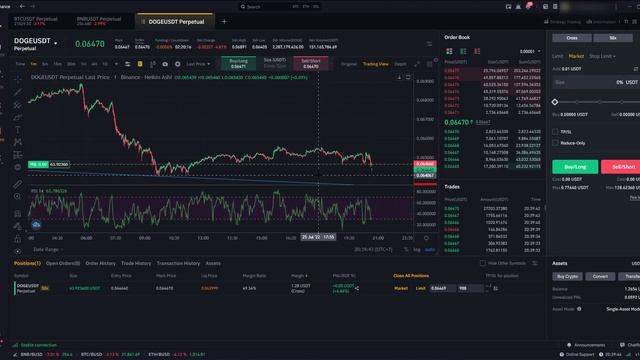Toggle log scale on chart
Viewport: 640px width, 360px height.
pos(417,249)
